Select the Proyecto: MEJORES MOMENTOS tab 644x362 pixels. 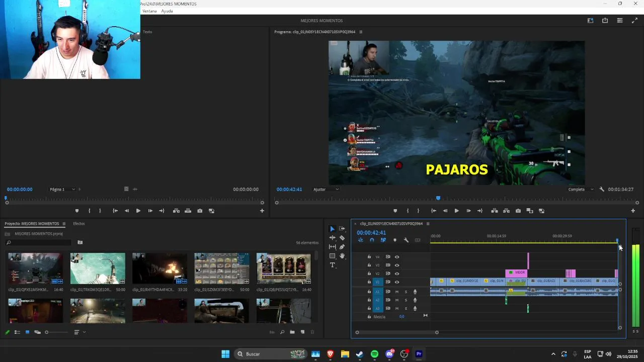[32, 224]
